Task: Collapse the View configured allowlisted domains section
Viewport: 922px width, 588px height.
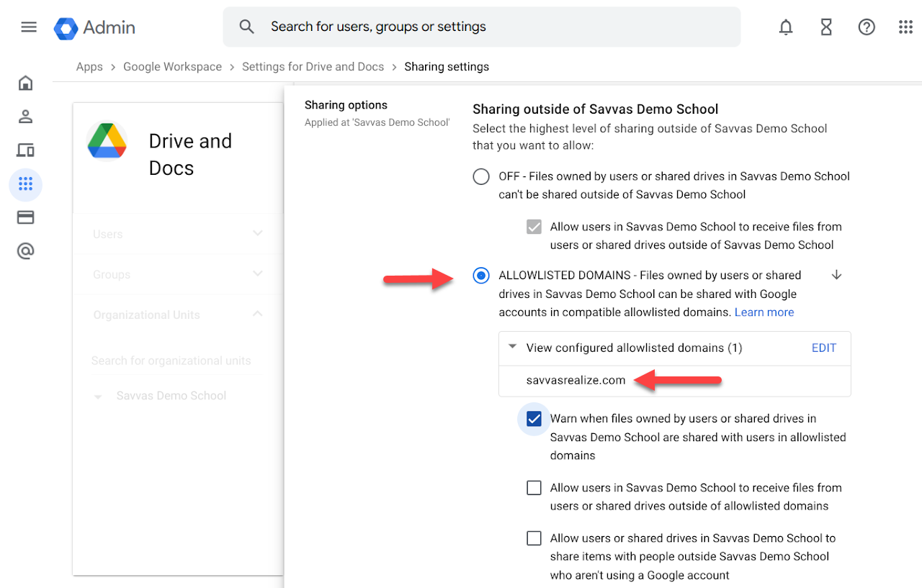Action: 512,348
